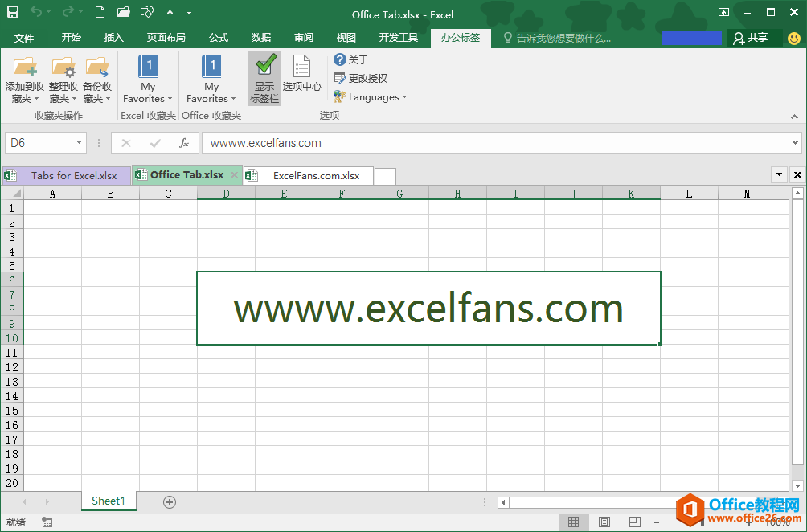807x532 pixels.
Task: Click the previous sheet arrow at the bottom
Action: (x=24, y=501)
